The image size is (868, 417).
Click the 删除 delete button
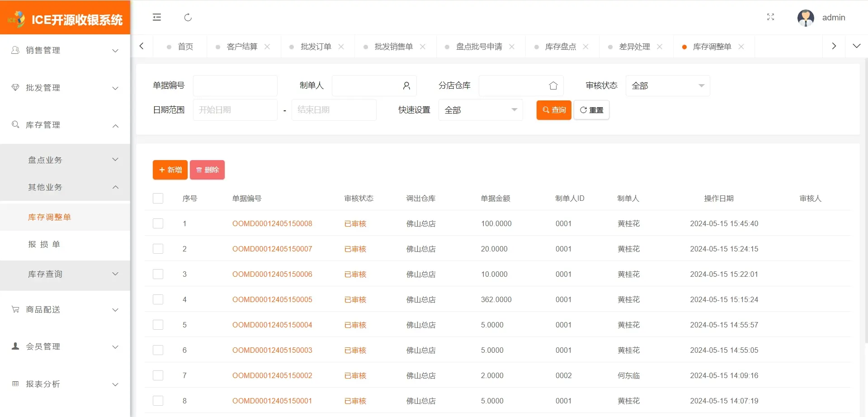coord(207,170)
